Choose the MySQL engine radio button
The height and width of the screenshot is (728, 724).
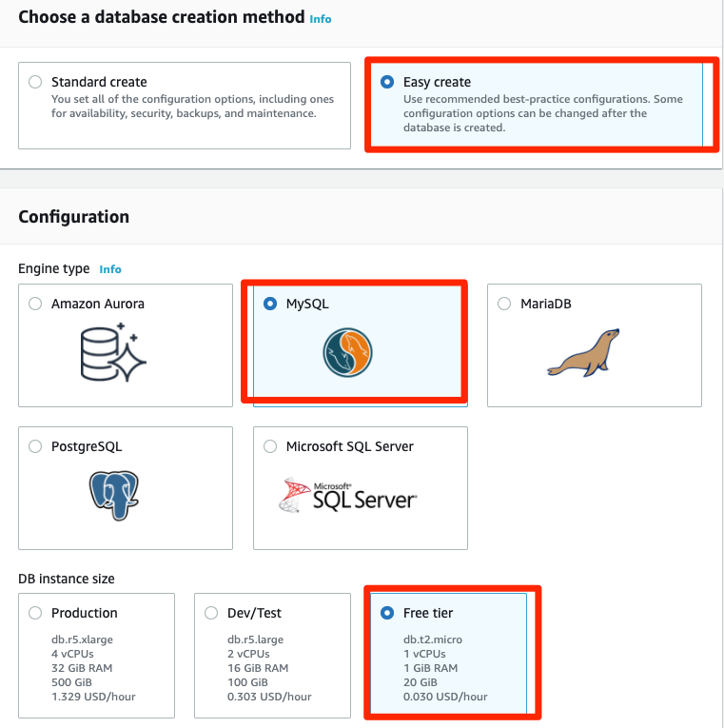[x=270, y=304]
